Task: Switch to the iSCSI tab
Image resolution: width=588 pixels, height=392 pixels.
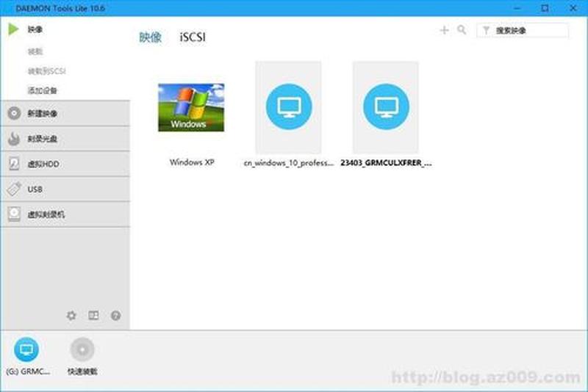Action: (193, 37)
